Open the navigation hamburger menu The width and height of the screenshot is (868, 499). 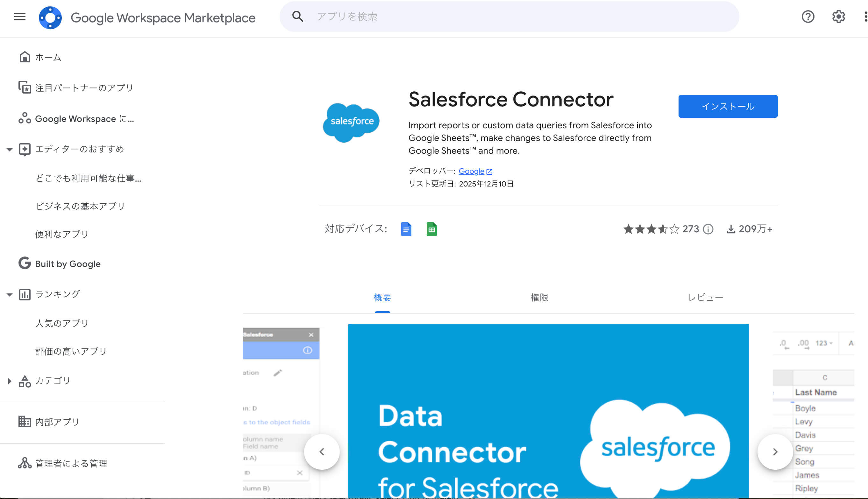tap(19, 17)
